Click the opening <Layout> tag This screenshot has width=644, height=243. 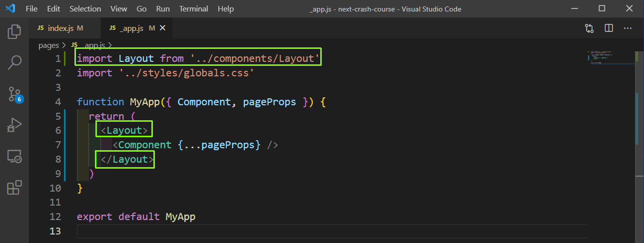tap(124, 130)
